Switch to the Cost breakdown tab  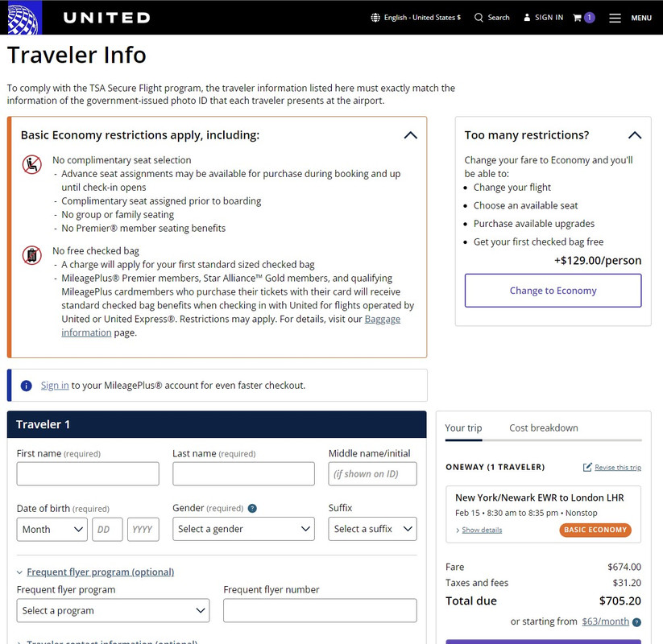coord(543,428)
